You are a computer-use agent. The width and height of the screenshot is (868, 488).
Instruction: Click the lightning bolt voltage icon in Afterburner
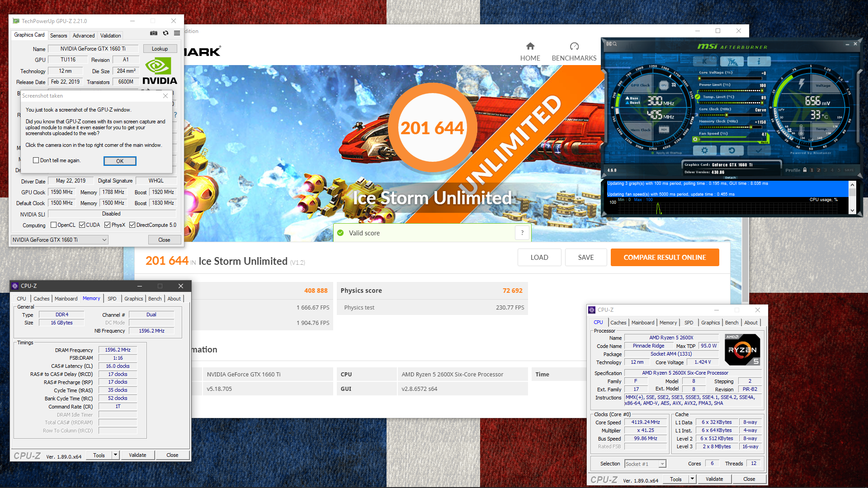coord(801,84)
